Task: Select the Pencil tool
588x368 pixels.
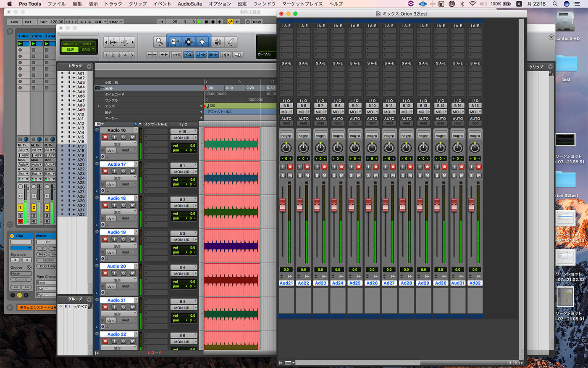Action: click(x=231, y=42)
